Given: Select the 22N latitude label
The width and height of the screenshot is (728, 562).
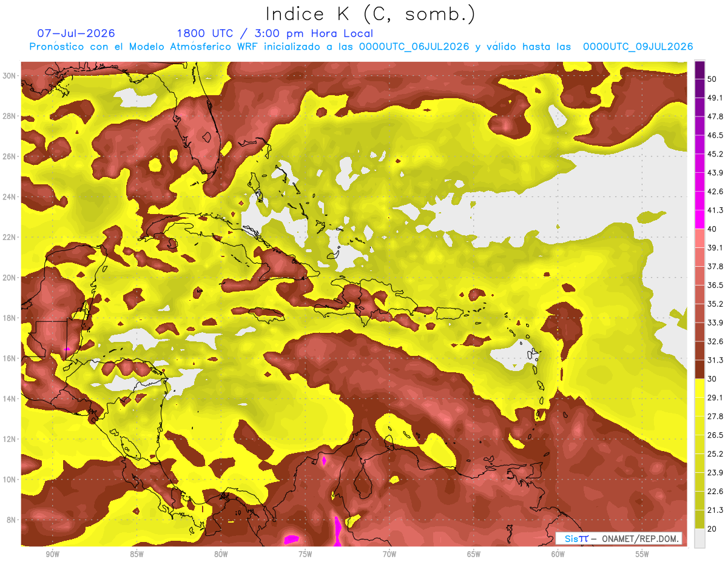Looking at the screenshot, I should coord(10,237).
